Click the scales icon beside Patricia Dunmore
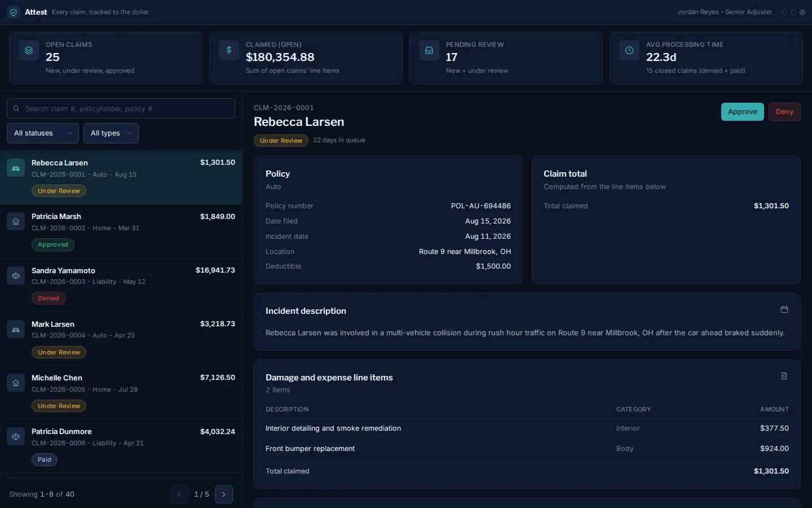The image size is (812, 508). [x=16, y=437]
